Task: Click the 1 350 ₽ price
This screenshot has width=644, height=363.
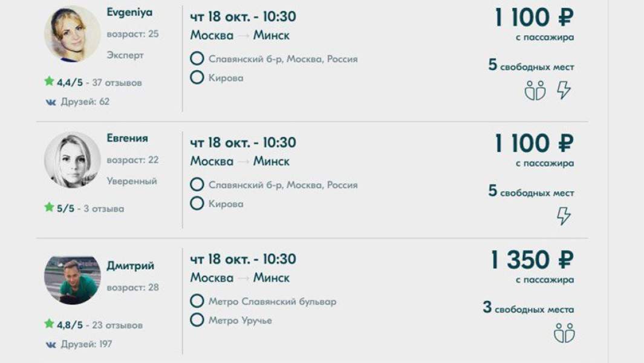Action: click(x=532, y=260)
